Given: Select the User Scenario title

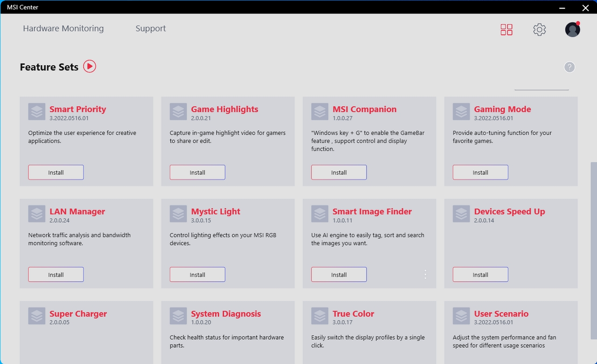Looking at the screenshot, I should point(501,314).
